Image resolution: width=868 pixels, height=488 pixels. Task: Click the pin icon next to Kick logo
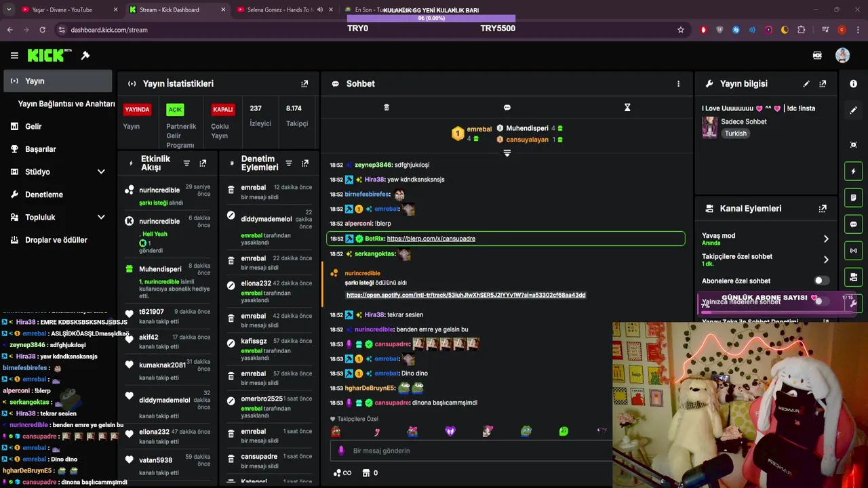[85, 56]
